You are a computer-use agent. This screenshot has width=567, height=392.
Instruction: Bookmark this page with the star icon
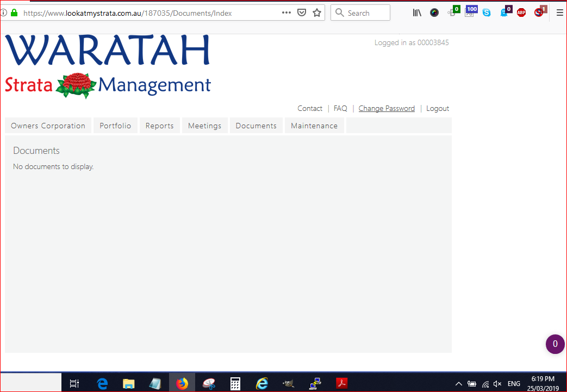pos(317,13)
